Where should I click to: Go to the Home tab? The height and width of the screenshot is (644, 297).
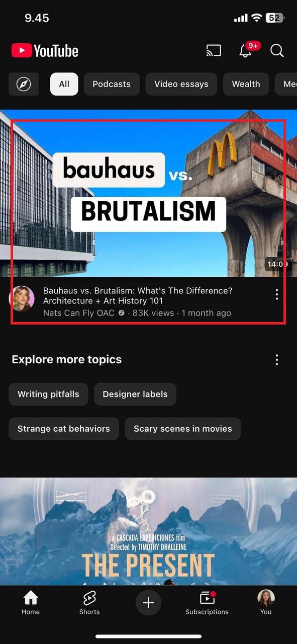(x=31, y=603)
